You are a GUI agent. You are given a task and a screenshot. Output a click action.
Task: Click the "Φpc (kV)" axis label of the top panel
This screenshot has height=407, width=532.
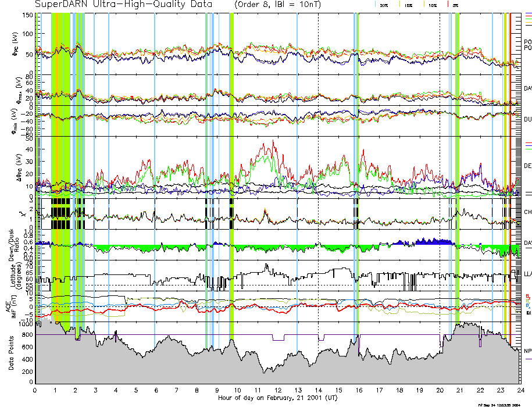pos(16,44)
